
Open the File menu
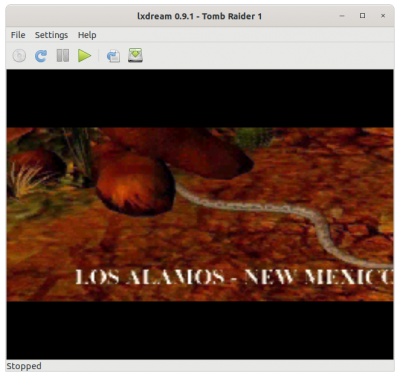(18, 35)
